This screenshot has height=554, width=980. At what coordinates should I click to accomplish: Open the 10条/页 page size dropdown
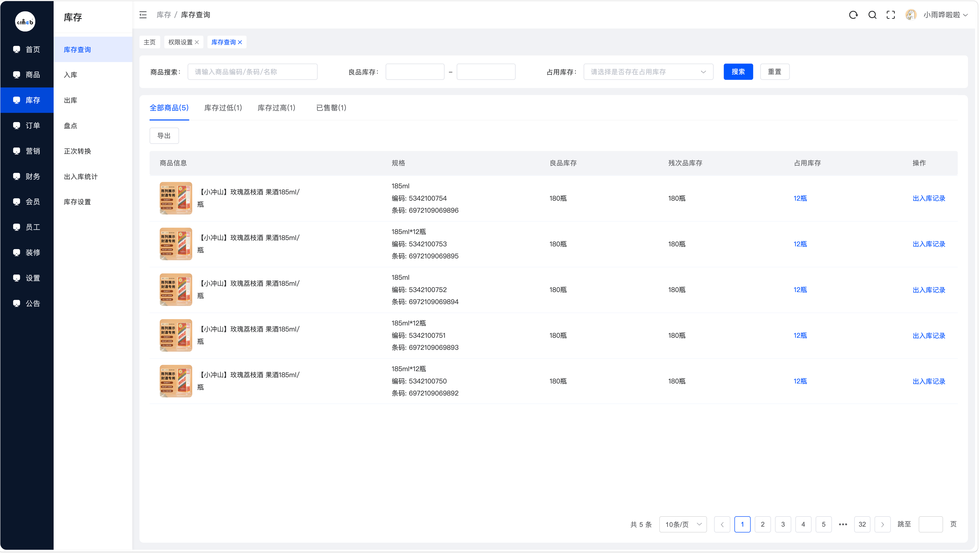pos(683,524)
